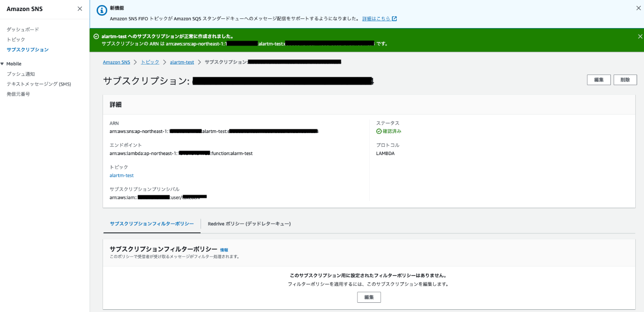Click the 確認済み status check icon
The image size is (644, 312).
click(x=379, y=131)
